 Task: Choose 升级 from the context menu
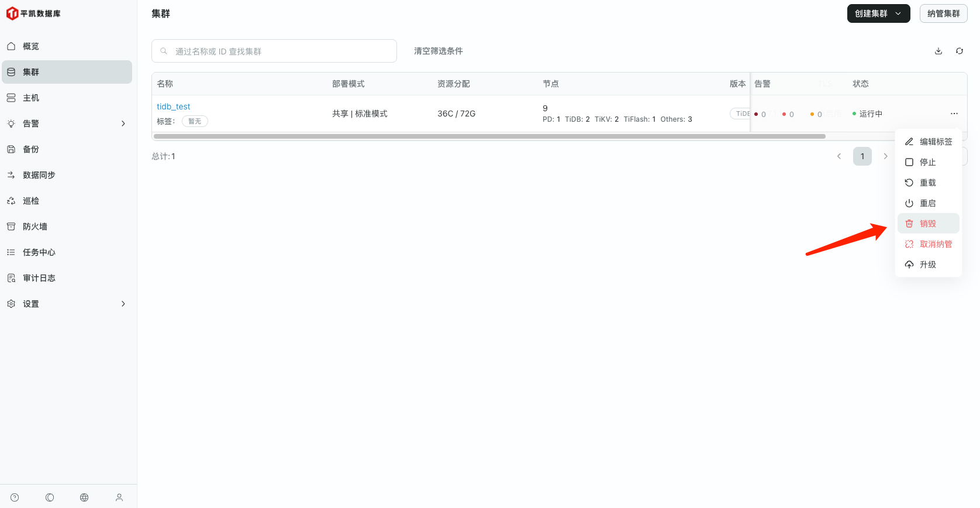point(929,265)
